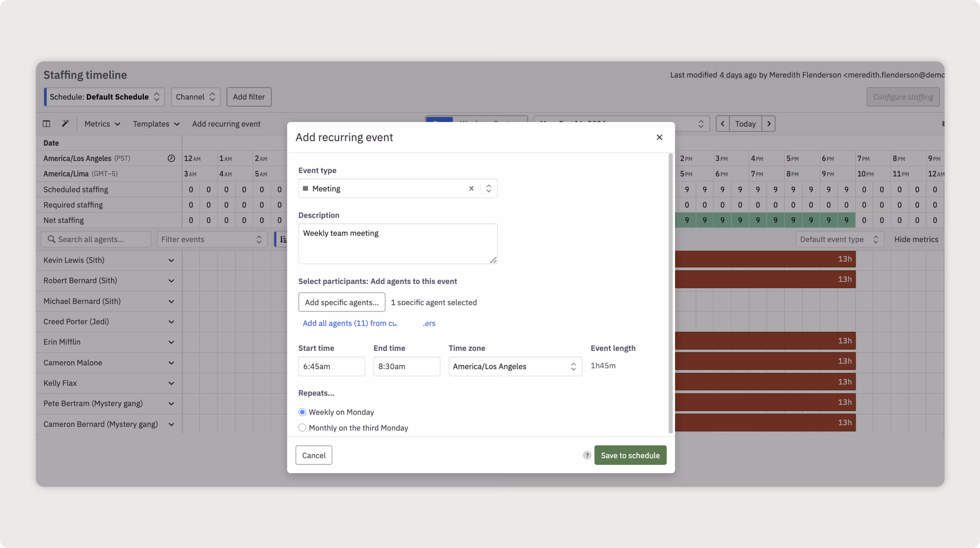This screenshot has height=548, width=980.
Task: Expand Creed Porter (Jedi) row
Action: click(x=171, y=322)
